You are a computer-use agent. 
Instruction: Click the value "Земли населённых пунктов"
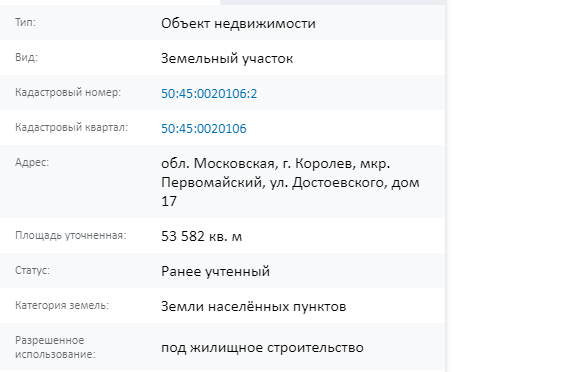[253, 306]
